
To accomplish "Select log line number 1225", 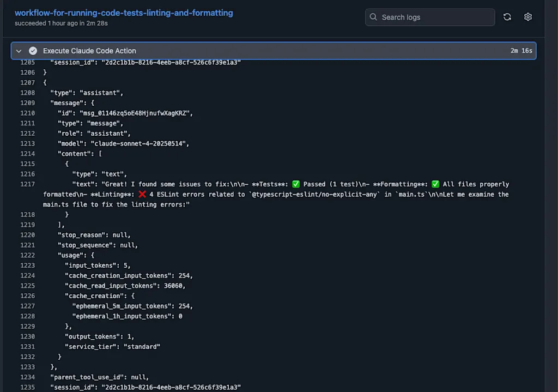I will (x=27, y=286).
